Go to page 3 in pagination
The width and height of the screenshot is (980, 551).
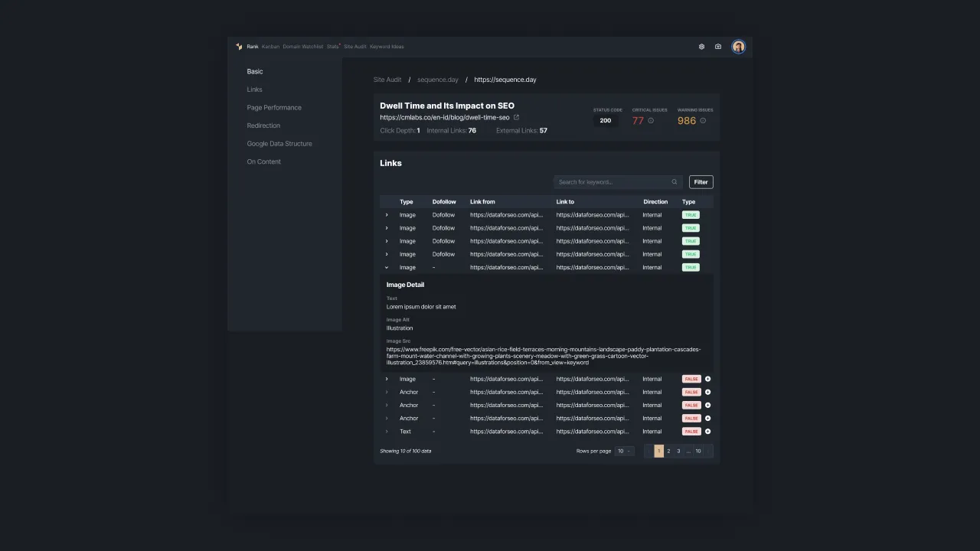[678, 451]
